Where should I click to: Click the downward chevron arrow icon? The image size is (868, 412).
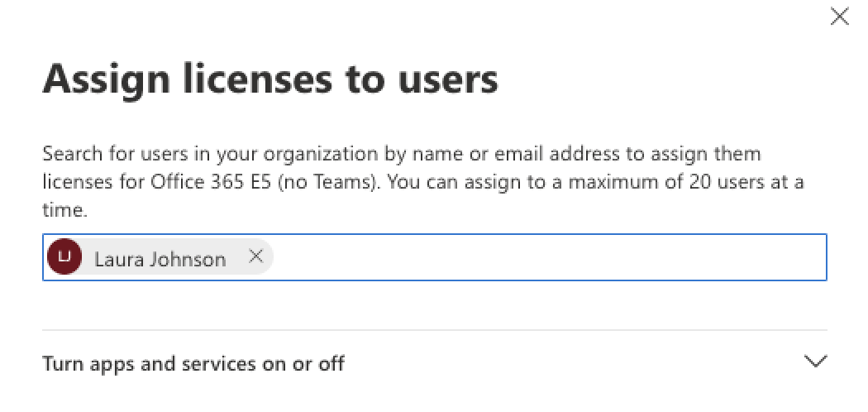click(815, 362)
